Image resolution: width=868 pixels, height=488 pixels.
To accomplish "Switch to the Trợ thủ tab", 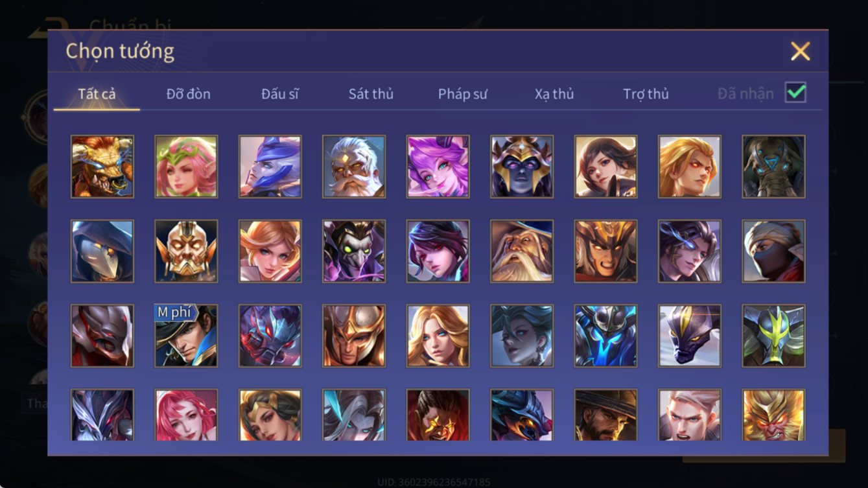I will 646,94.
